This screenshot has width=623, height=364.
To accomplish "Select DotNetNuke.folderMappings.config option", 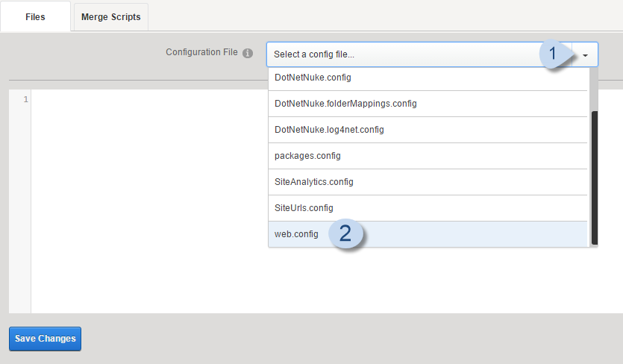I will tap(428, 104).
